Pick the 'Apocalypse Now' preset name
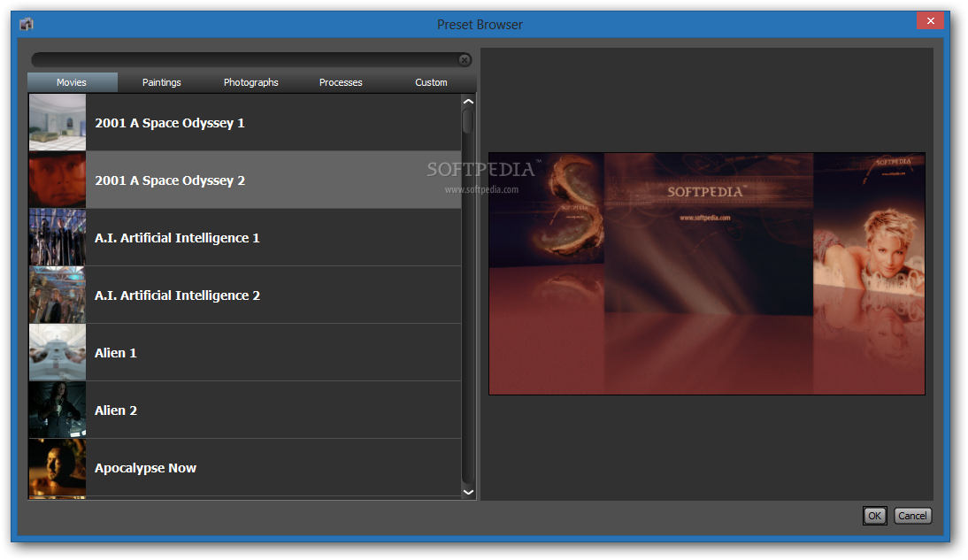This screenshot has width=968, height=560. pyautogui.click(x=145, y=468)
